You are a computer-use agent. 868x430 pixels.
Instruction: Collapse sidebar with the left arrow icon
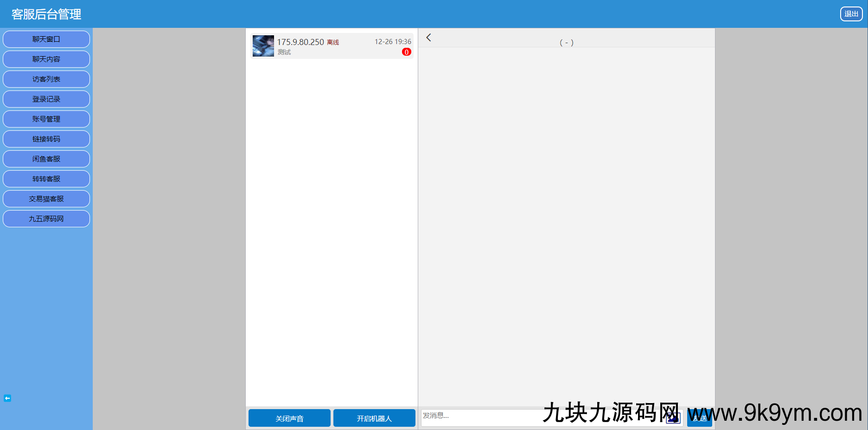(x=7, y=398)
